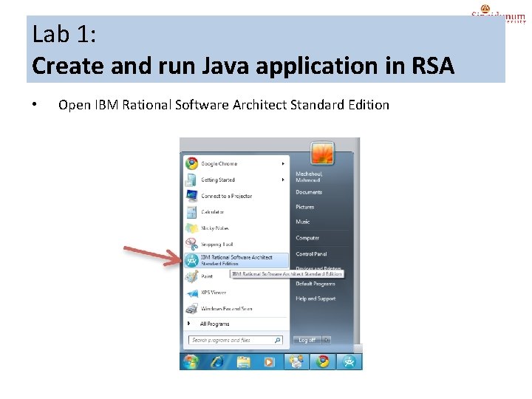This screenshot has height=399, width=532.
Task: Click the IBM Rational Software Architect Standard Edition label
Action: pyautogui.click(x=236, y=260)
